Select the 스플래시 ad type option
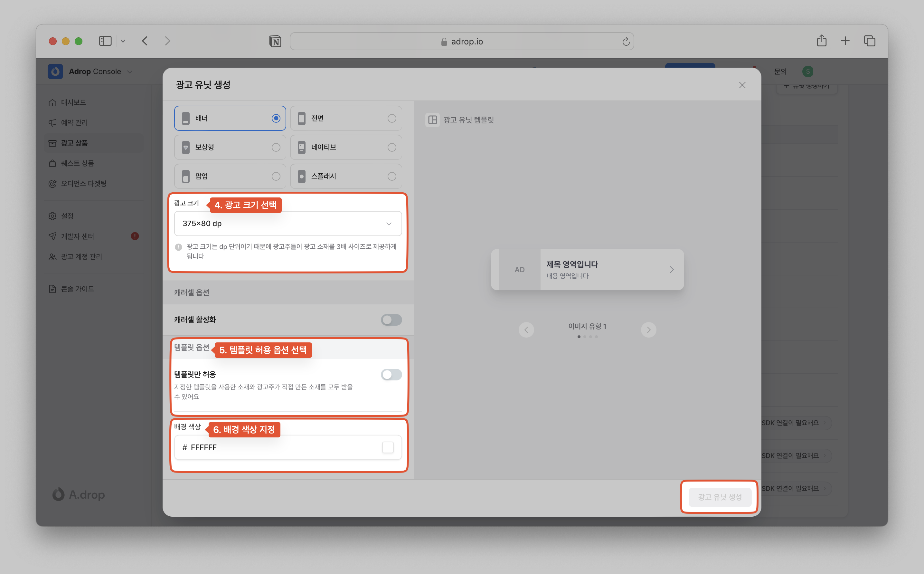The height and width of the screenshot is (574, 924). (346, 176)
